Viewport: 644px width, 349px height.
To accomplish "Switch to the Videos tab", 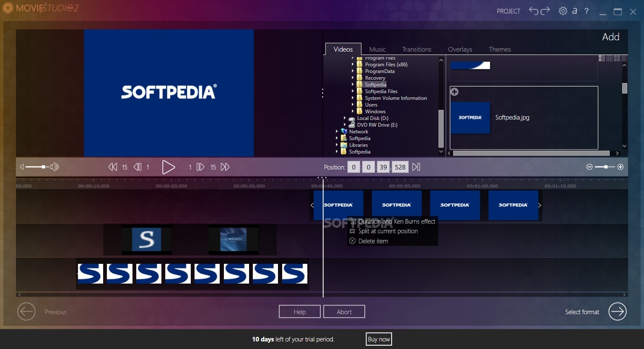I will [343, 49].
